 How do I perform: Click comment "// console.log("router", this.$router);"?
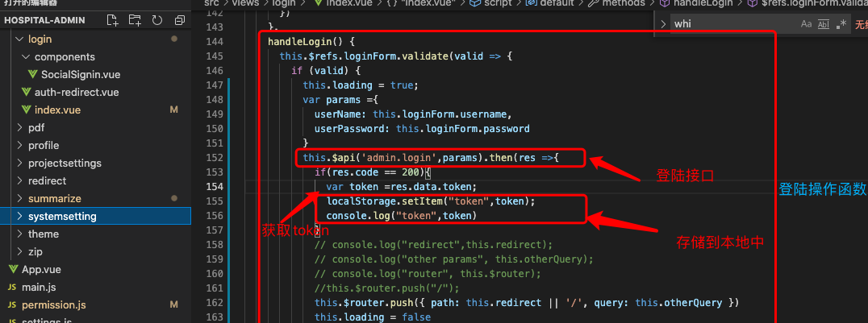(x=428, y=273)
